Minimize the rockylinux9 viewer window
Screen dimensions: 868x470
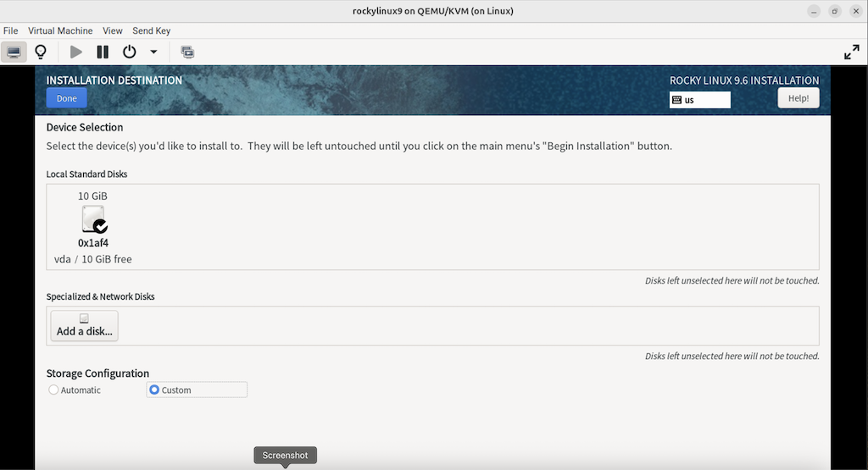click(814, 11)
